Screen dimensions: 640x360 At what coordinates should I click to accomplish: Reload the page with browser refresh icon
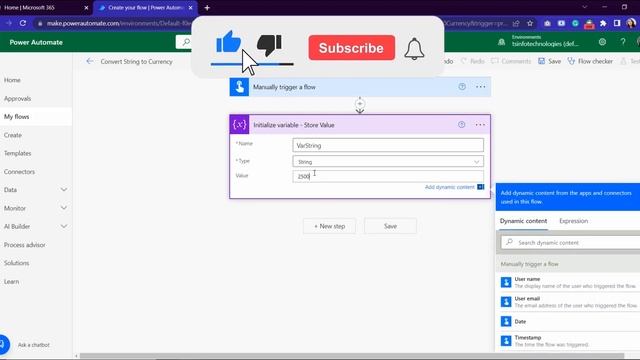pyautogui.click(x=23, y=23)
